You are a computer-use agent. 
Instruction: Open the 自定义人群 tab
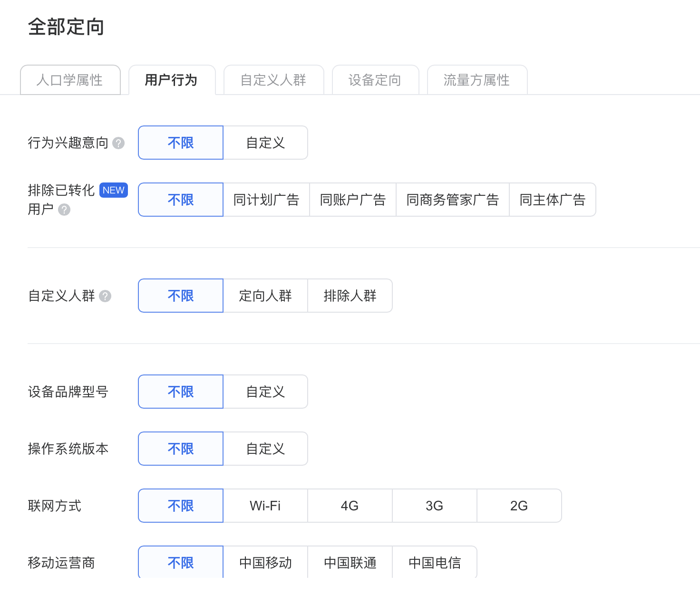click(x=273, y=80)
